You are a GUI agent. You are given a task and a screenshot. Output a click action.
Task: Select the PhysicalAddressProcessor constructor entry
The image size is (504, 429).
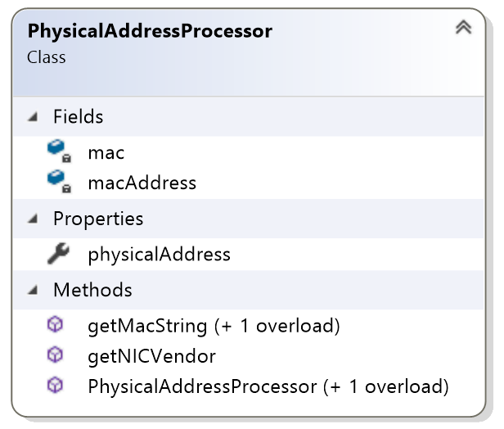[248, 386]
